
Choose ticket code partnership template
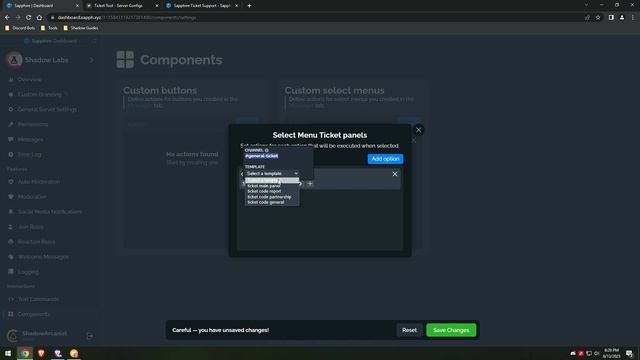point(269,197)
